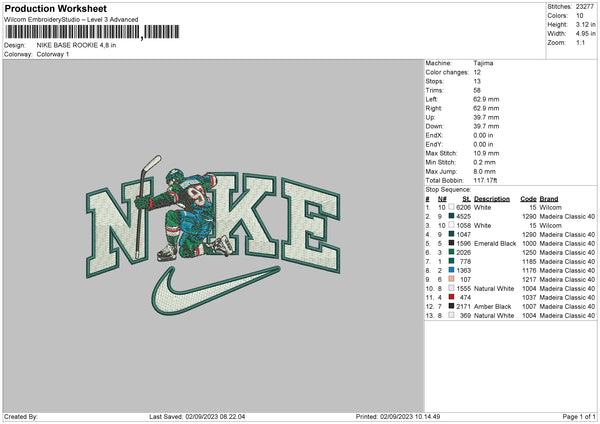
Task: Click the Width value 4.95 in
Action: click(586, 34)
